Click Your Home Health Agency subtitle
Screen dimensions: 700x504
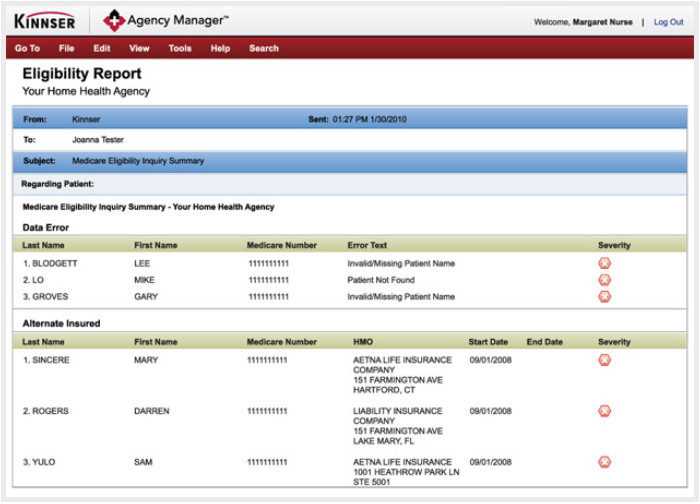[86, 91]
